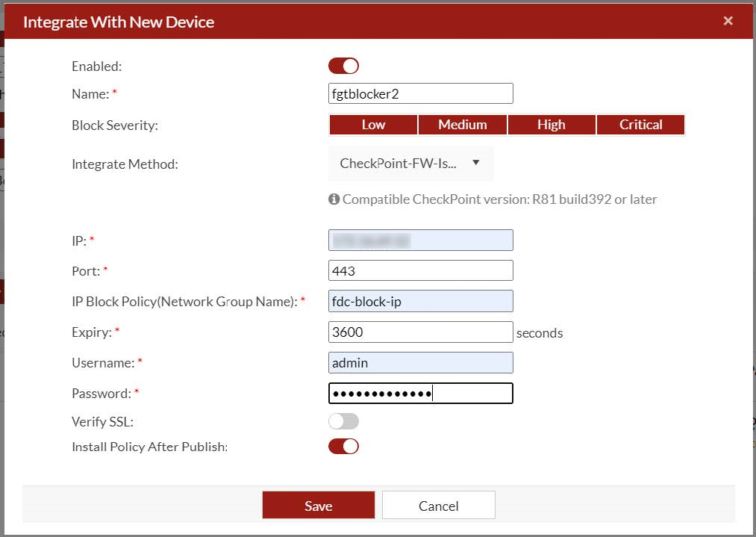
Task: Click the Integrate Method dropdown arrow
Action: (x=476, y=163)
